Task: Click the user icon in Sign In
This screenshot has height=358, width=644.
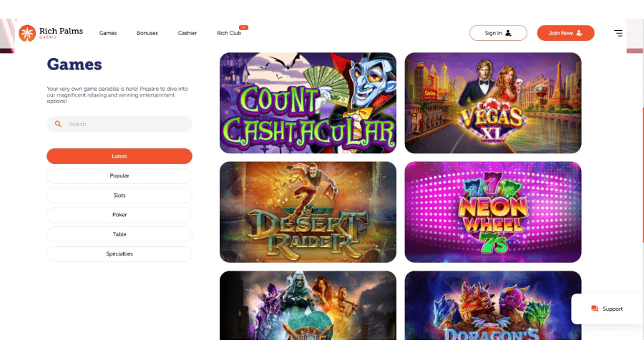Action: [508, 33]
